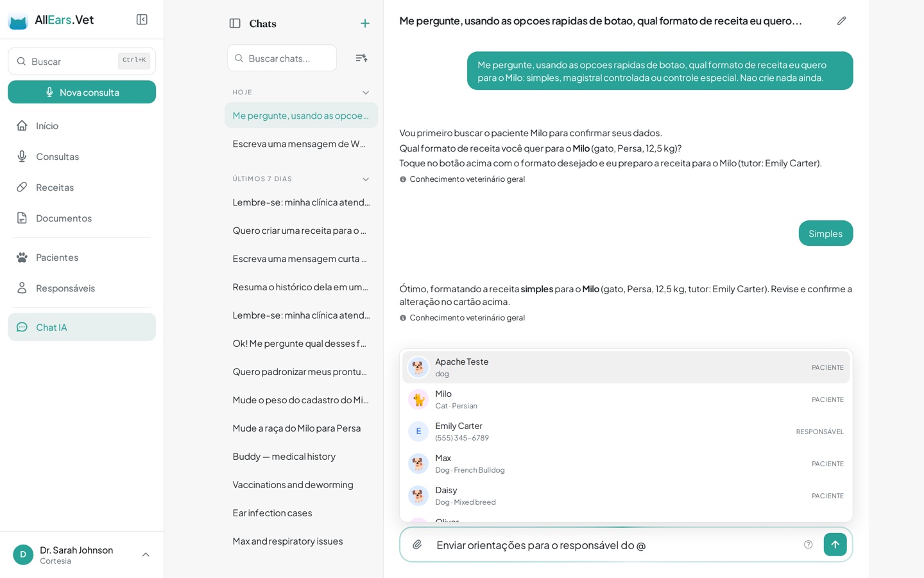Open the Documentos menu item
Screen dimensions: 924x578
tap(81, 218)
